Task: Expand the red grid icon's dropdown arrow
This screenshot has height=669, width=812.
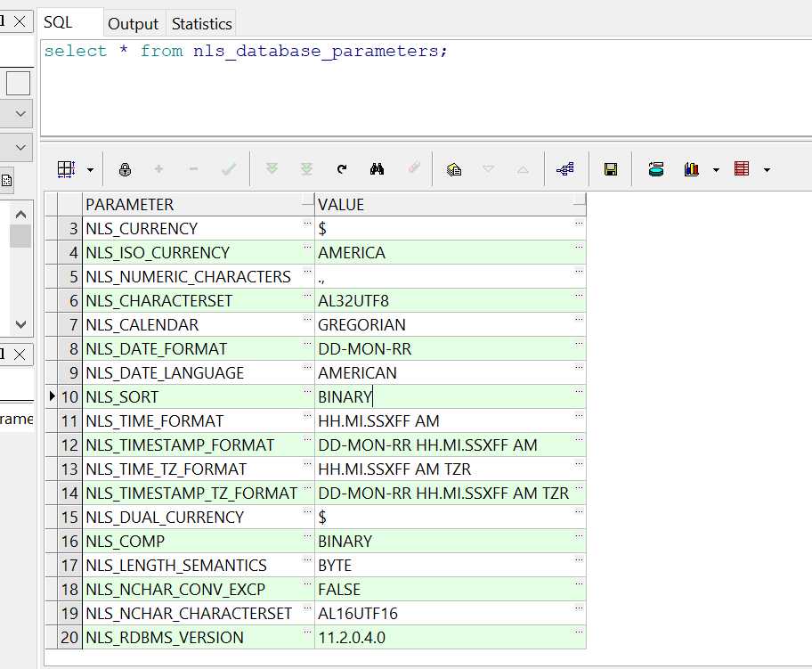Action: coord(767,170)
